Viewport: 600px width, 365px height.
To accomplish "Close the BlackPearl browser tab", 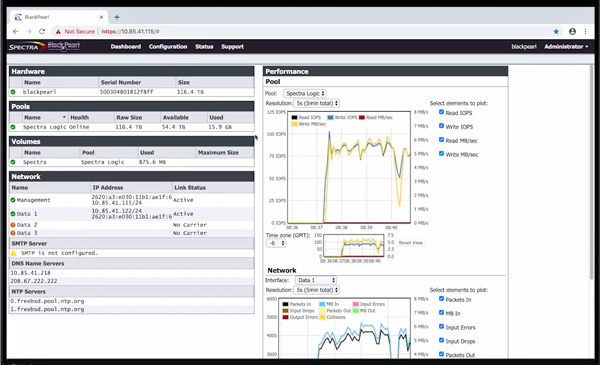I will (101, 17).
